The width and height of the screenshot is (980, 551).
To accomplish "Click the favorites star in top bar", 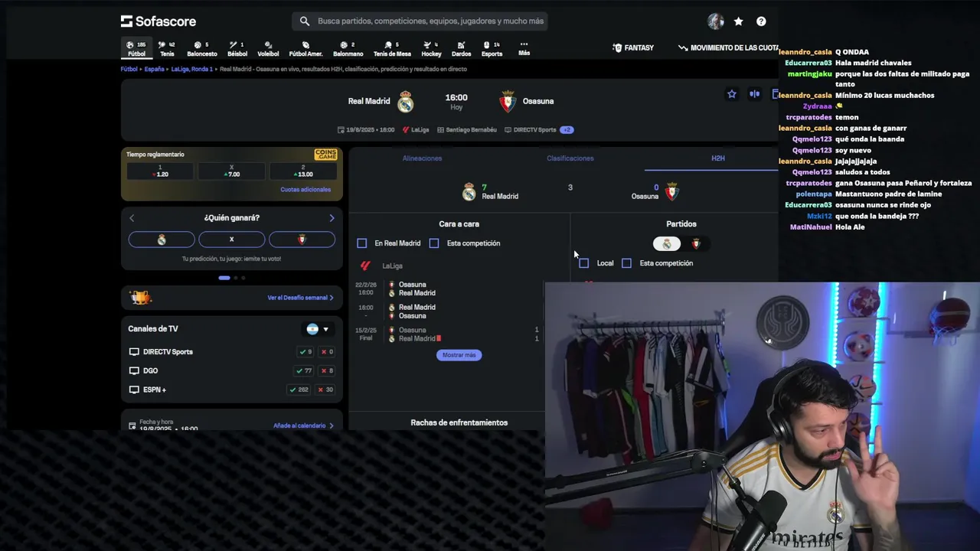I will [x=738, y=21].
